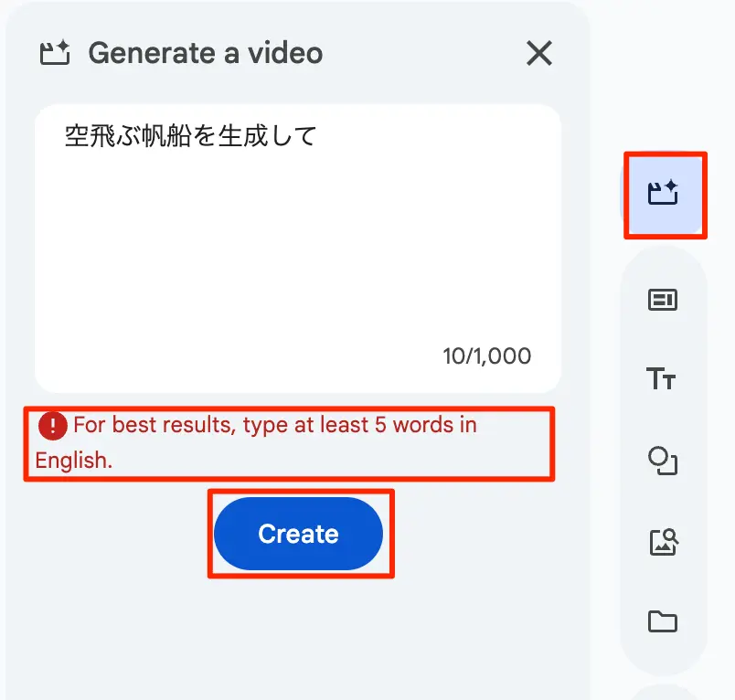
Task: Click the "Generate a video" panel title
Action: (206, 53)
